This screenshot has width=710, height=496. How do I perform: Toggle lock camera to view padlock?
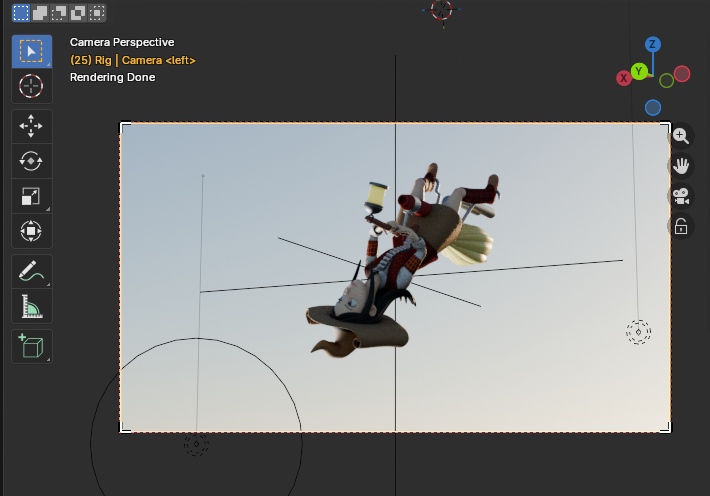pyautogui.click(x=681, y=226)
